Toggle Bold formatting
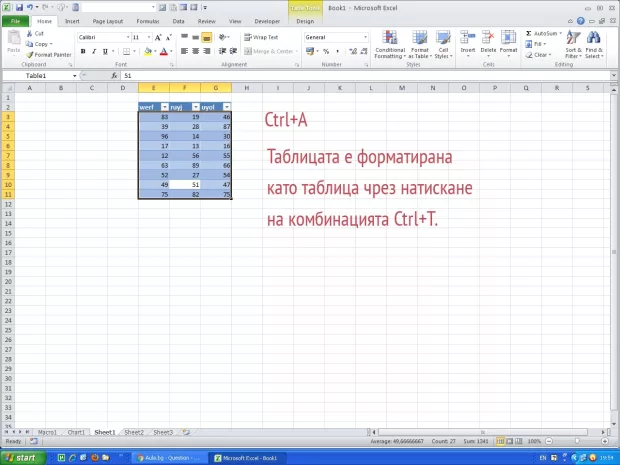620x465 pixels. 83,51
